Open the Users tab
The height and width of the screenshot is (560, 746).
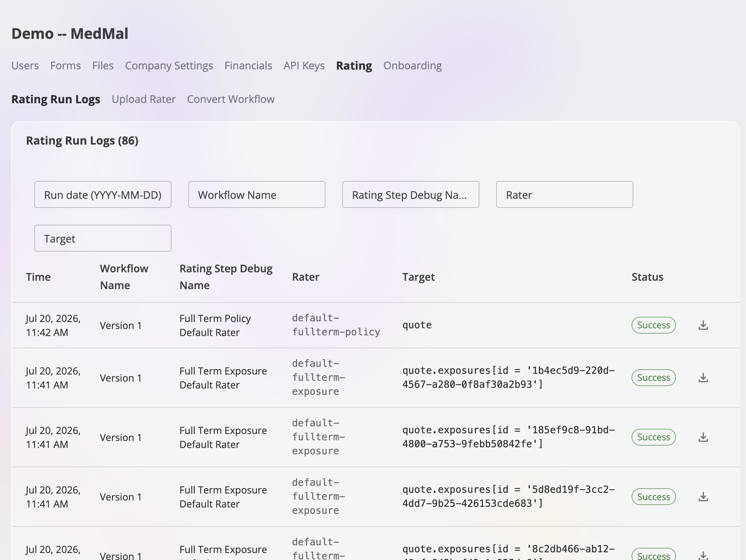point(25,65)
